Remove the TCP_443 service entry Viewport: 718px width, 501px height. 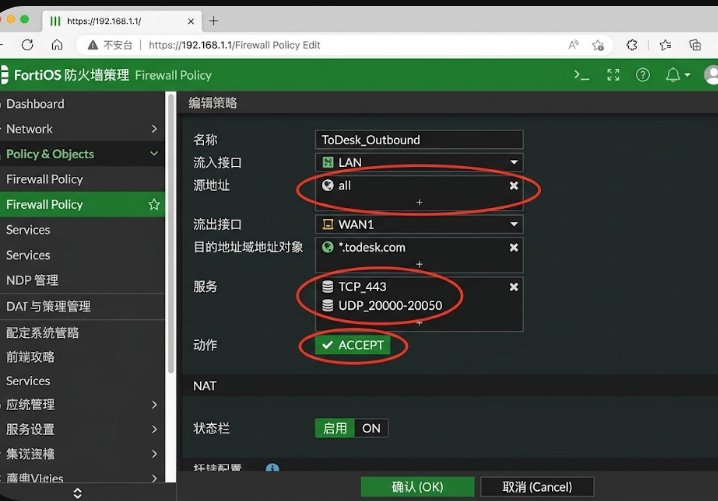pyautogui.click(x=514, y=287)
